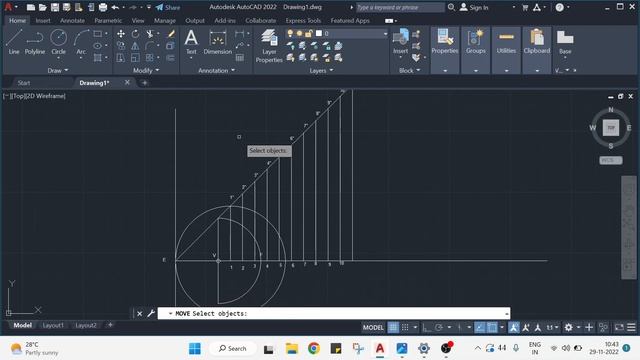Open the Properties panel dropdown

tap(445, 71)
